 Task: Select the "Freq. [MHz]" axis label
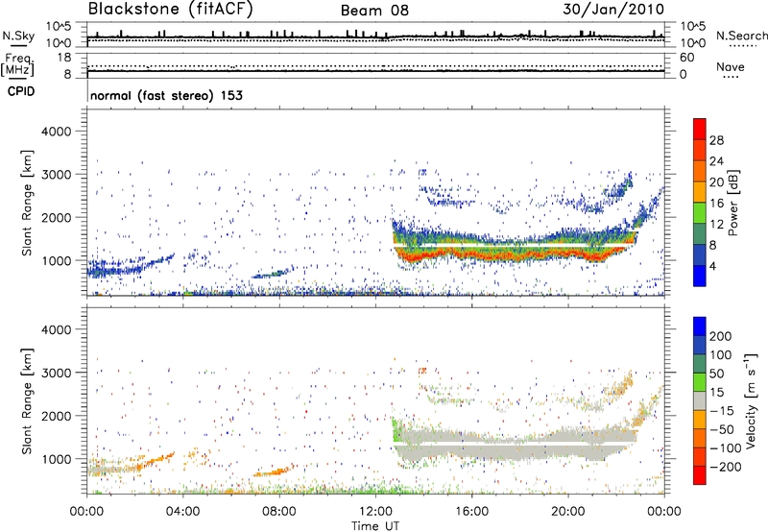(18, 65)
